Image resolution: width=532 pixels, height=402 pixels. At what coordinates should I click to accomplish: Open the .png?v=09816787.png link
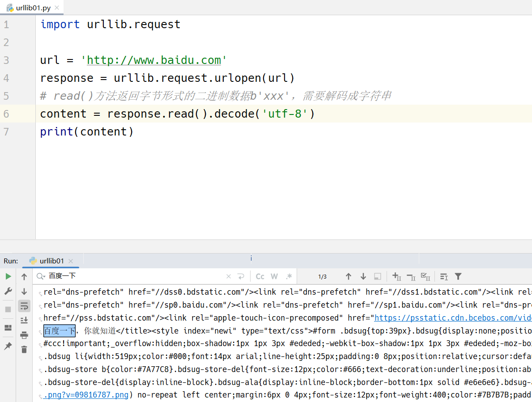pos(86,395)
